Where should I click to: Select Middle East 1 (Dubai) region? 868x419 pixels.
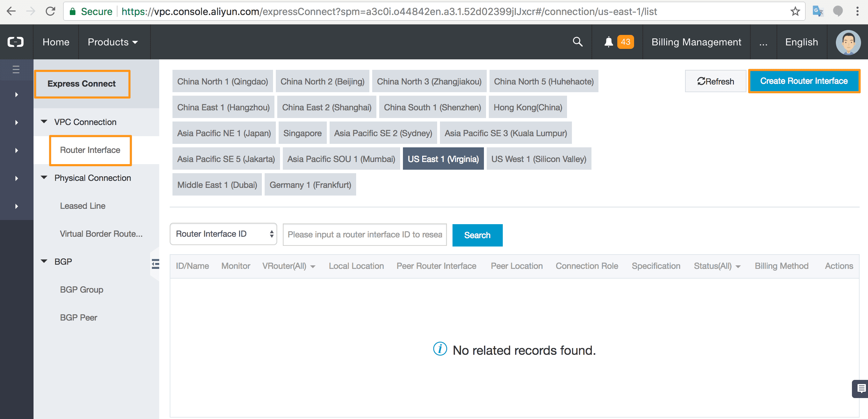(x=217, y=185)
